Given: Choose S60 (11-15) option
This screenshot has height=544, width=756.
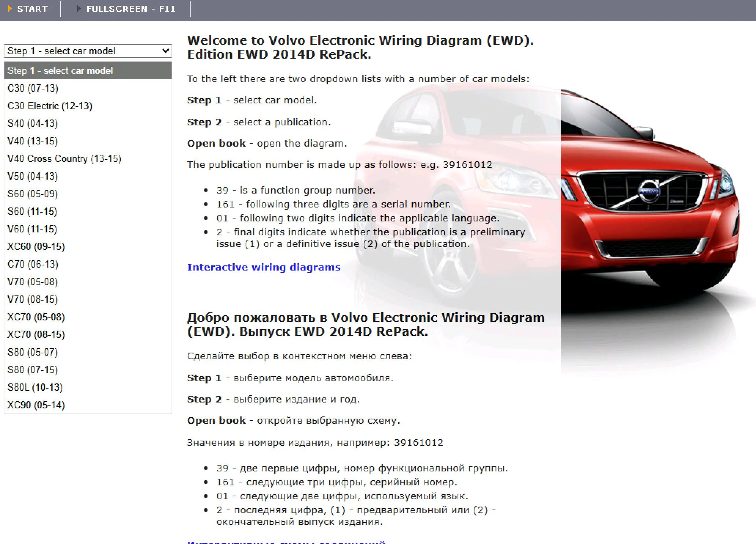Looking at the screenshot, I should [x=32, y=212].
